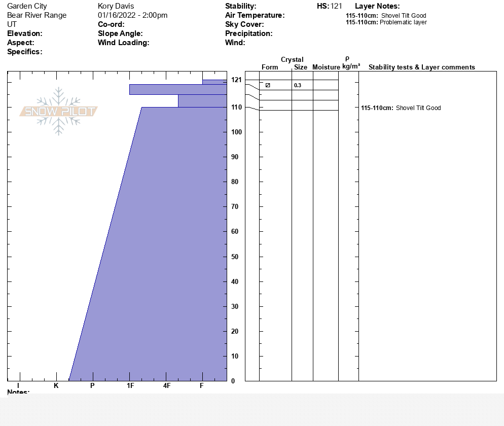504x426 pixels.
Task: Click the Moisture column header
Action: [326, 67]
